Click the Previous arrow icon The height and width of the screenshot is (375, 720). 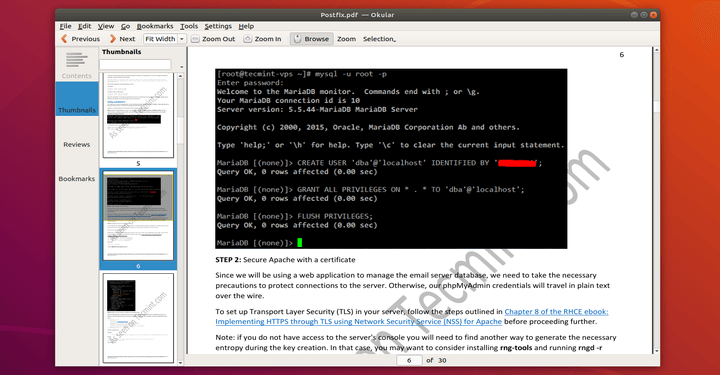pos(64,39)
